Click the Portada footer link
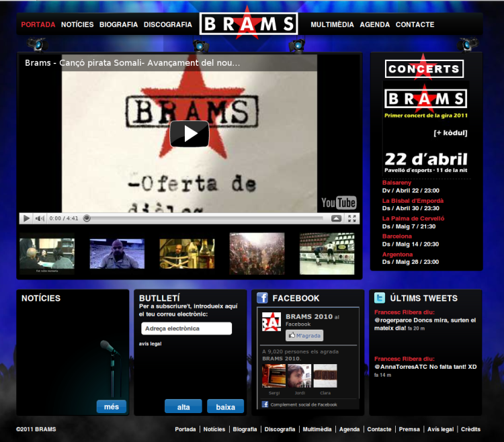The height and width of the screenshot is (442, 504). [185, 429]
